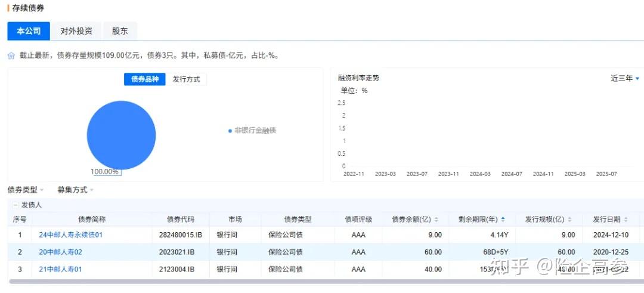Select bond code 2023021.IB

pos(177,252)
